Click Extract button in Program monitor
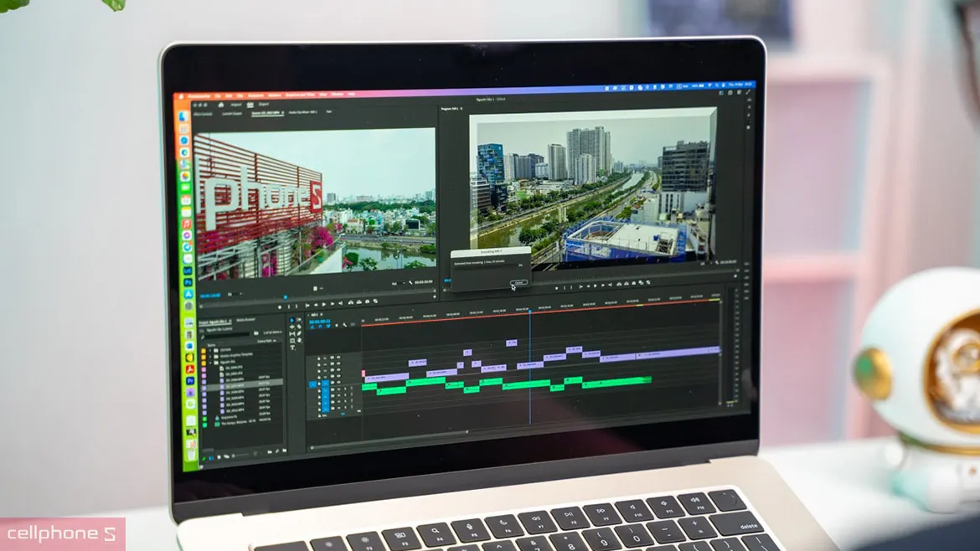 [x=627, y=284]
